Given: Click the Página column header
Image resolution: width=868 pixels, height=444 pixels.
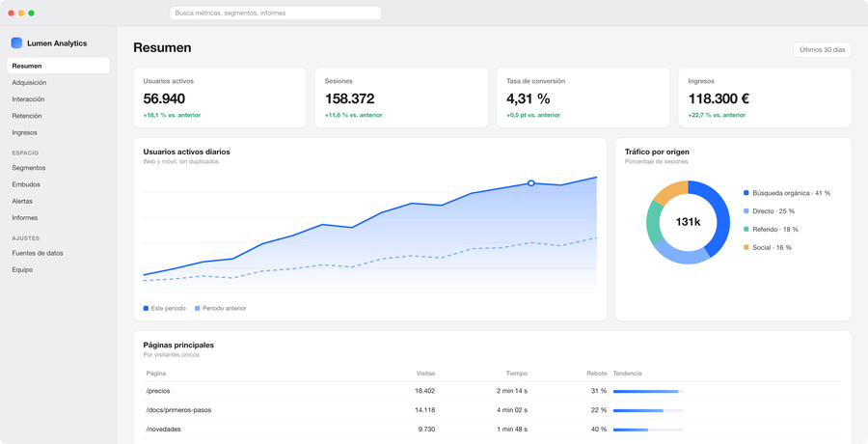Looking at the screenshot, I should point(156,373).
